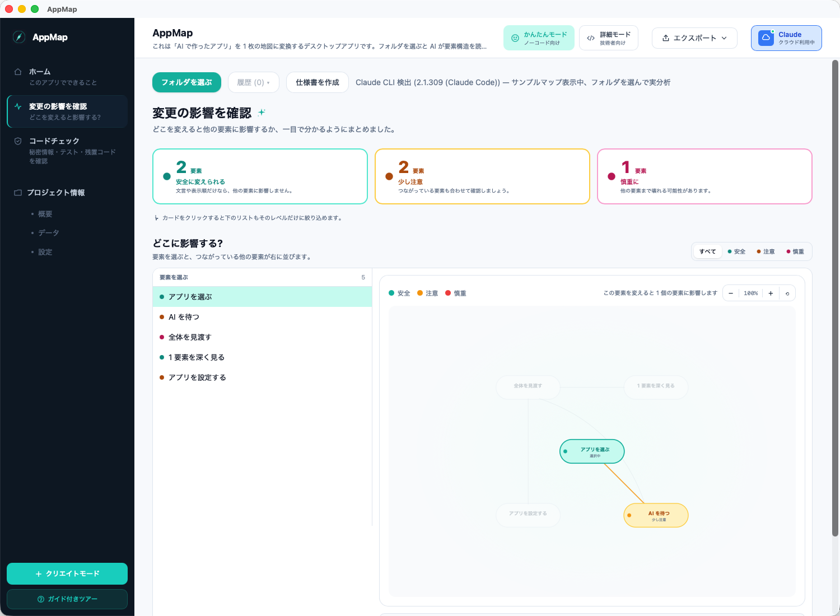Click the upload icon in エクスポート
The image size is (840, 616).
666,38
